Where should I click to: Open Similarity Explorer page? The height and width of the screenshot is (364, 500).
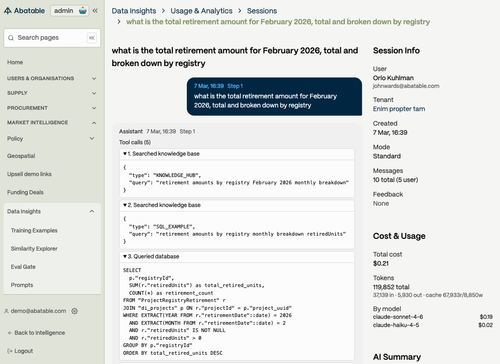(34, 249)
